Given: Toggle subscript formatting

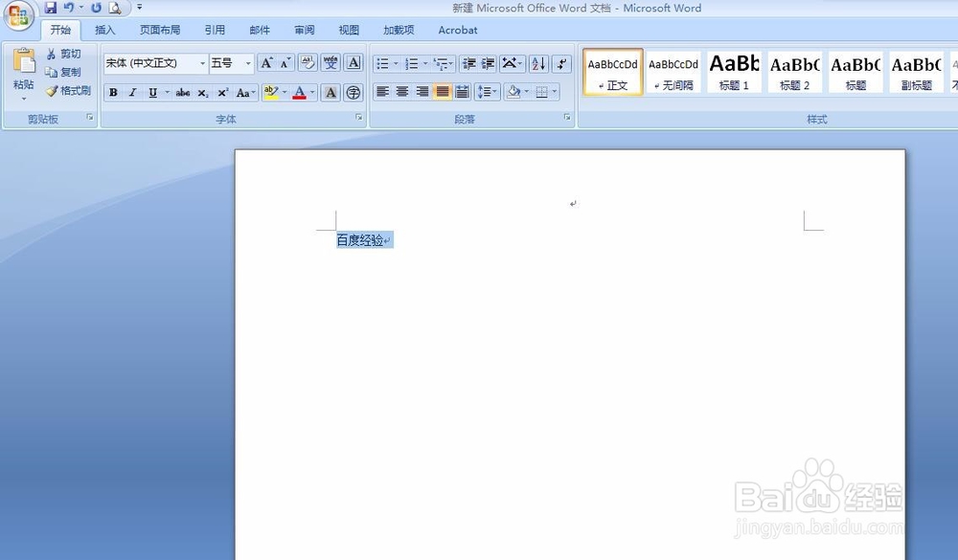Looking at the screenshot, I should 203,92.
